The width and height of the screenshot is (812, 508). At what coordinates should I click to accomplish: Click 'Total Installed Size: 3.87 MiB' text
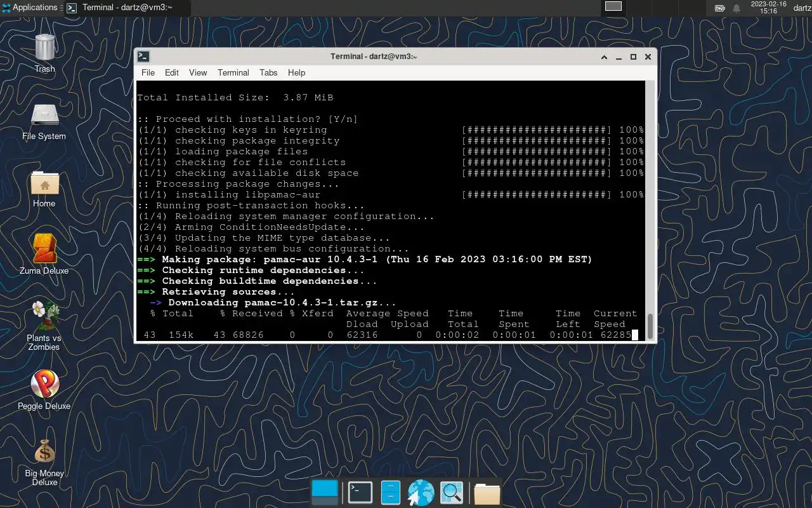click(x=235, y=98)
